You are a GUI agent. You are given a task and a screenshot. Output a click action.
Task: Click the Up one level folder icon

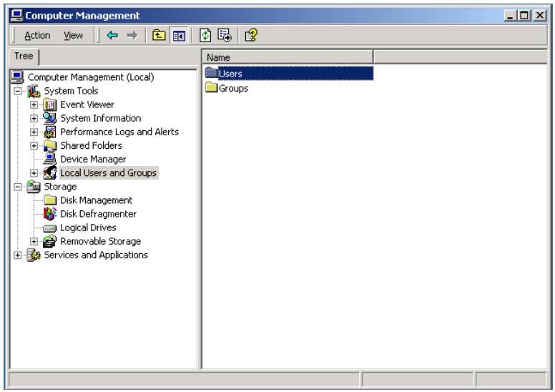tap(159, 36)
